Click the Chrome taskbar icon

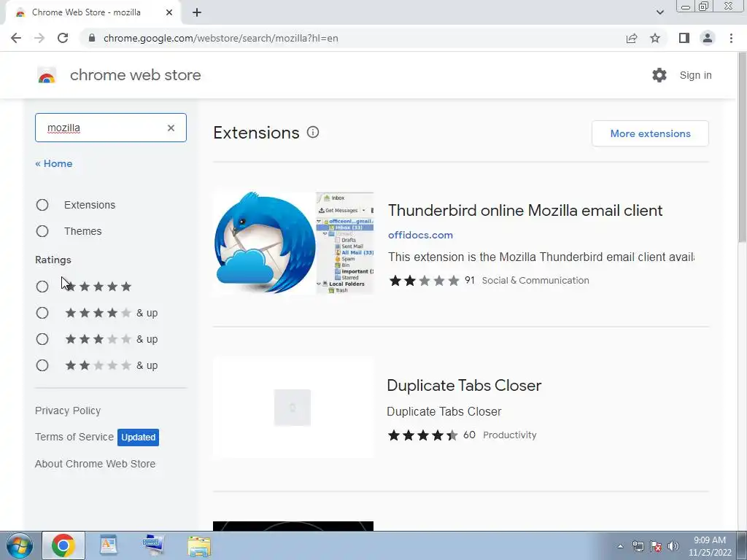click(63, 545)
